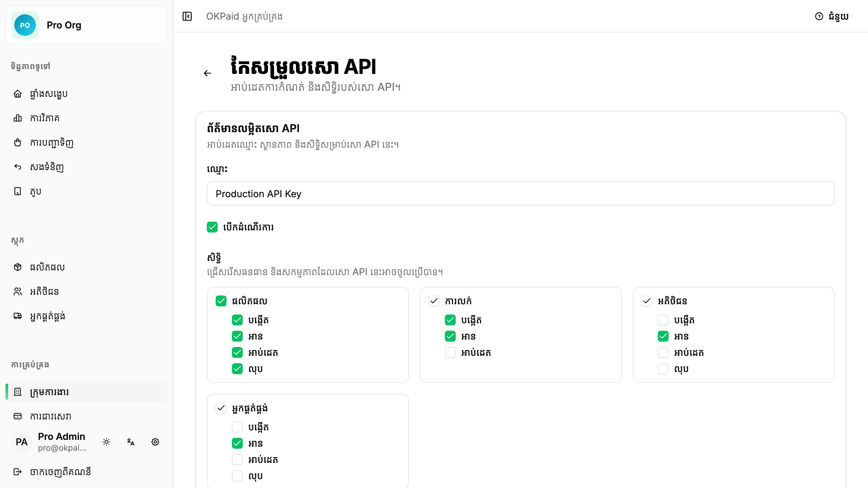Click the PA user avatar

click(x=22, y=442)
